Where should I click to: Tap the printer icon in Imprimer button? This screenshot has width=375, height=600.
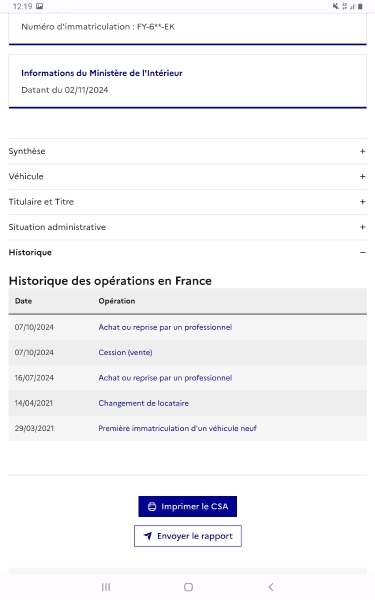pyautogui.click(x=152, y=506)
